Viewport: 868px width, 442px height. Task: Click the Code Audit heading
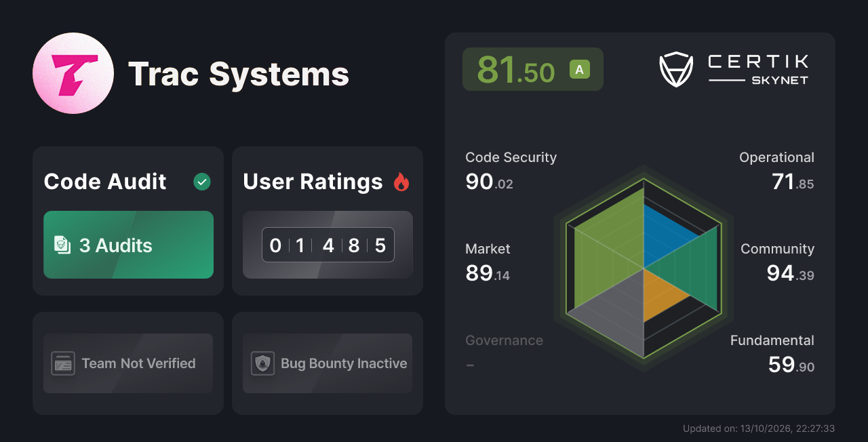(105, 182)
